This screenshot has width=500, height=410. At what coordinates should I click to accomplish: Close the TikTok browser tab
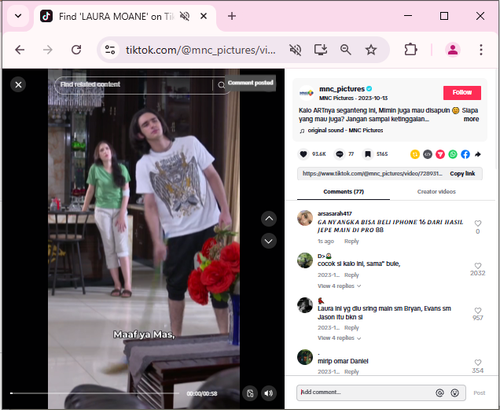click(x=204, y=16)
